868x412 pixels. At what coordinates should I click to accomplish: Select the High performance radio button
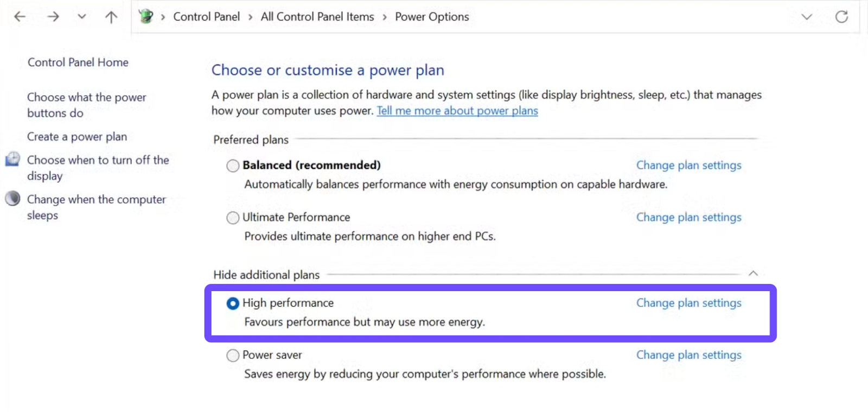(x=233, y=303)
